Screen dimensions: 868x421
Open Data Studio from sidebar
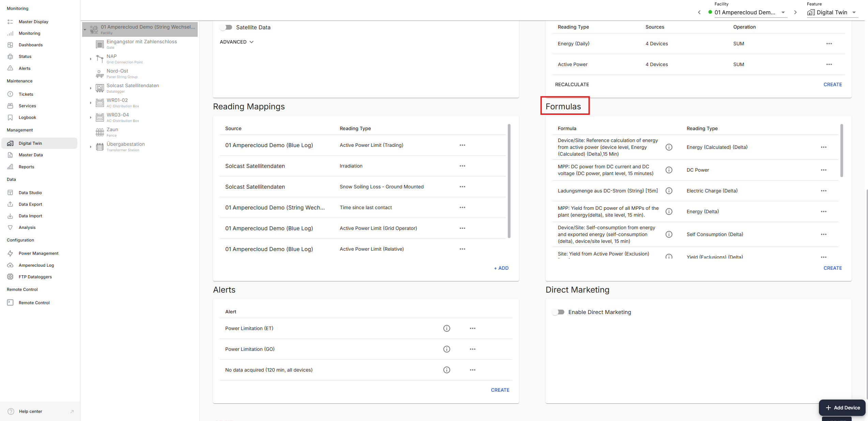tap(30, 192)
